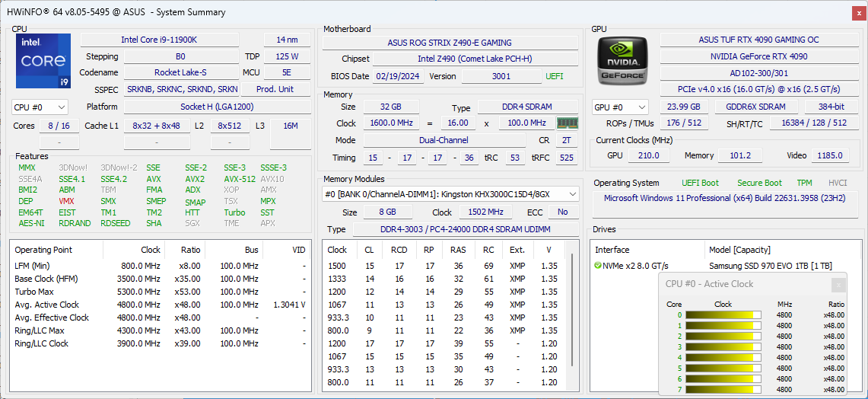Click the Core 7 clock bar
The width and height of the screenshot is (868, 399).
coord(723,390)
